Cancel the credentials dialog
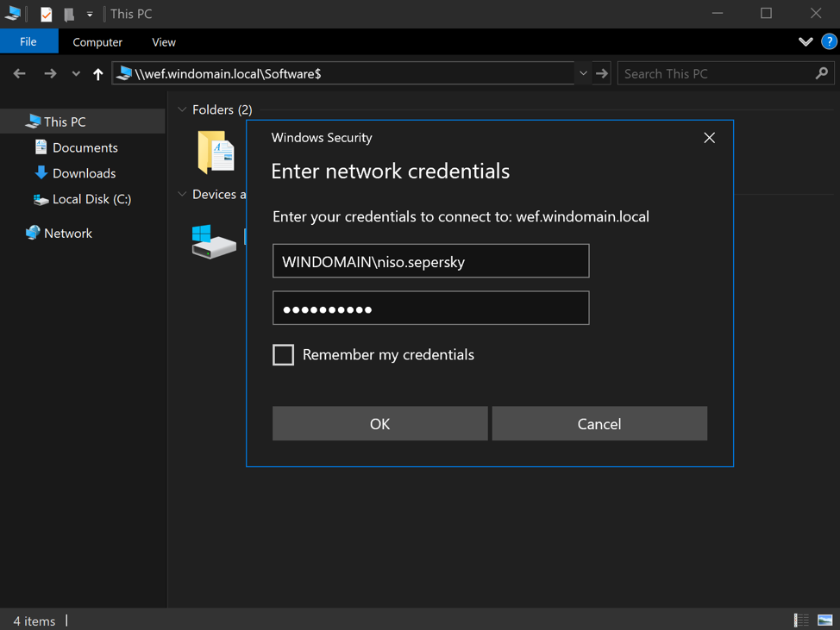840x630 pixels. 599,424
